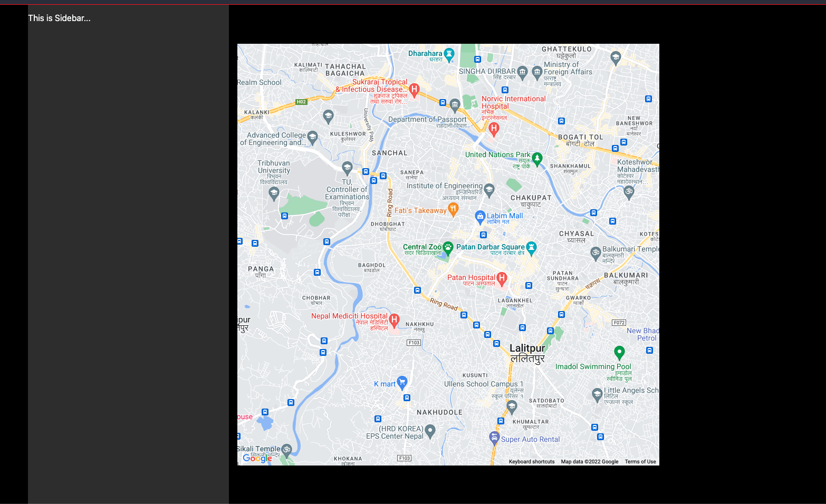The width and height of the screenshot is (826, 504).
Task: Click the H02 highway shield
Action: [301, 102]
